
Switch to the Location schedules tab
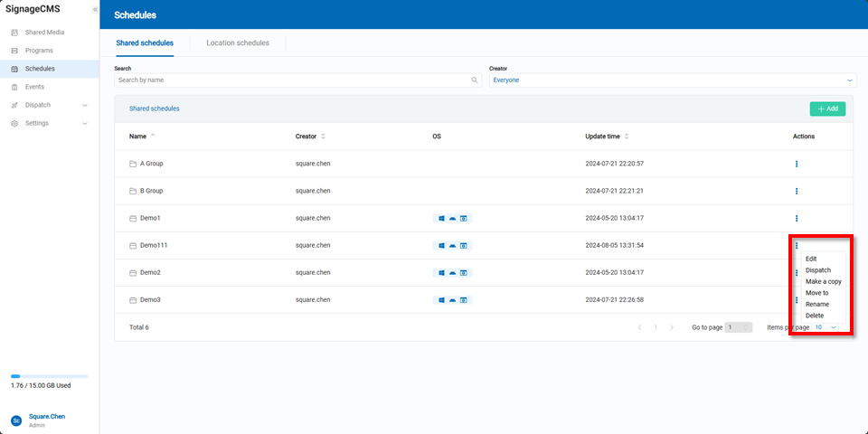coord(237,42)
